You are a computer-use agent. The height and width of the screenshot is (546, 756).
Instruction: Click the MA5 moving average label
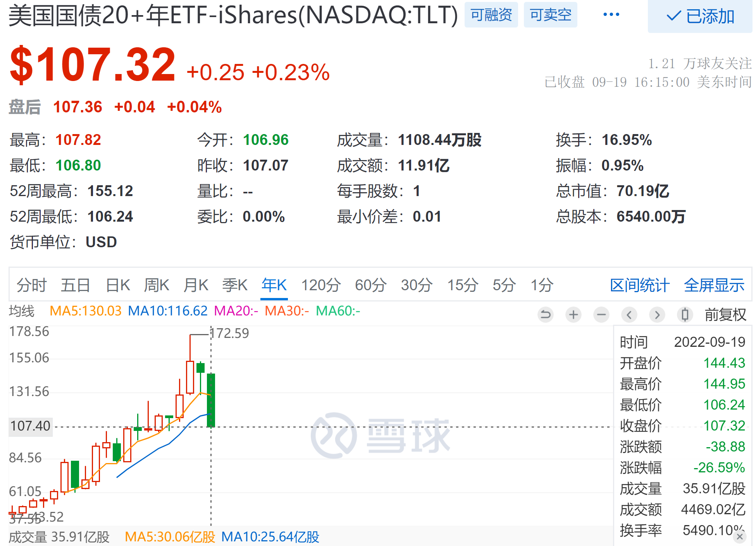[86, 311]
